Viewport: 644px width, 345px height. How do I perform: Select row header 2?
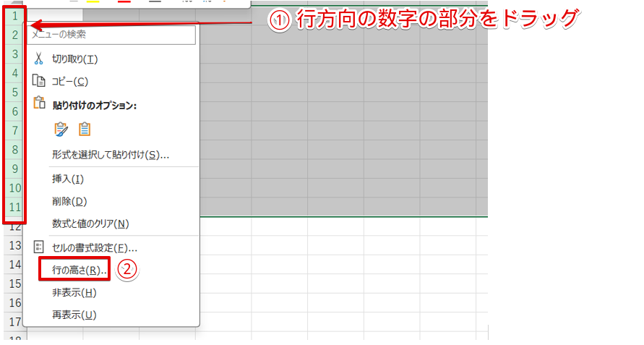pyautogui.click(x=15, y=35)
